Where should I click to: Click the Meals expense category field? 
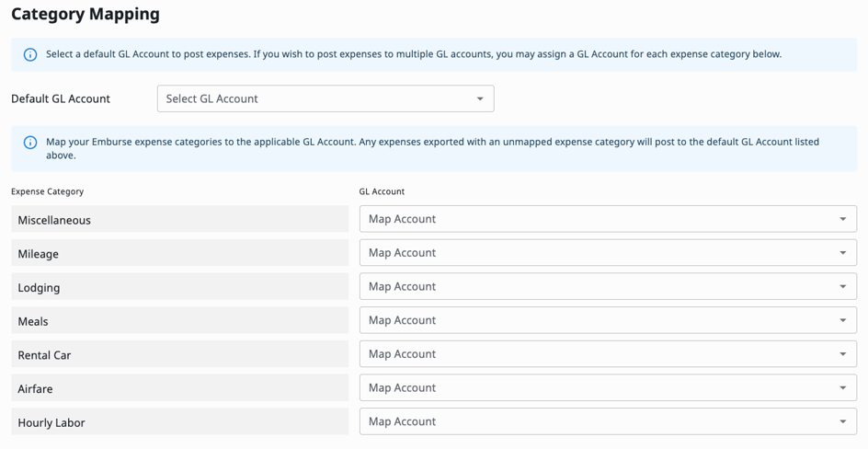coord(180,321)
